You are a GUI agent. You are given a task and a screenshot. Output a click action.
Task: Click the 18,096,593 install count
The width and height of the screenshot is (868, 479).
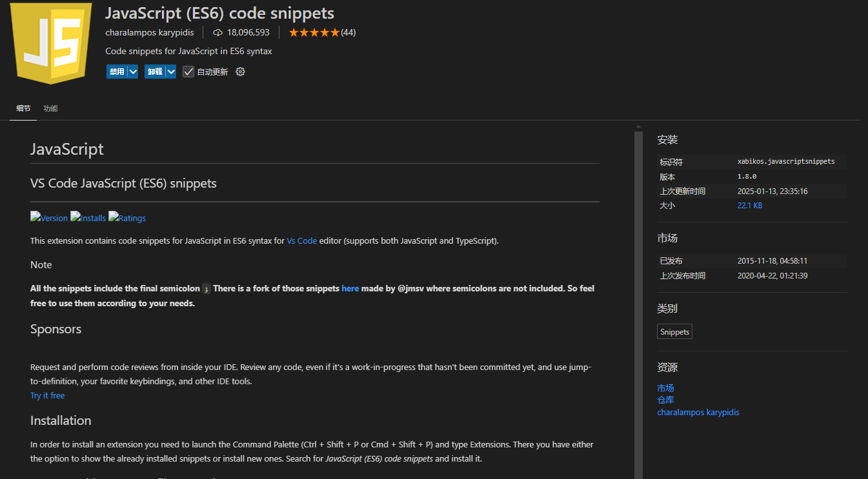248,32
